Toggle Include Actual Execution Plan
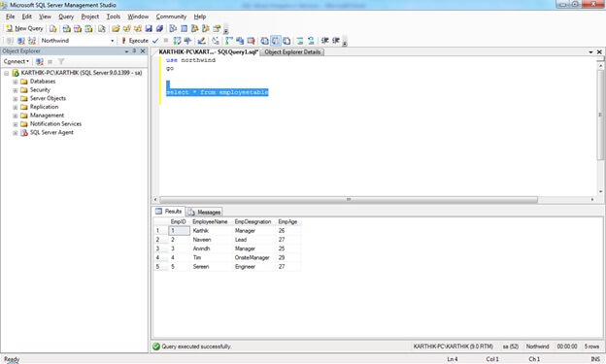 229,41
